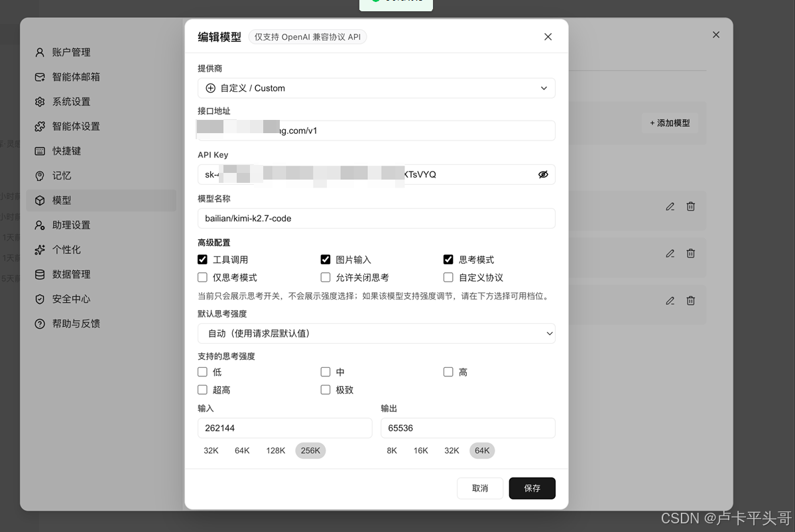The height and width of the screenshot is (532, 795).
Task: Click the trash icon of second model row
Action: coord(690,253)
